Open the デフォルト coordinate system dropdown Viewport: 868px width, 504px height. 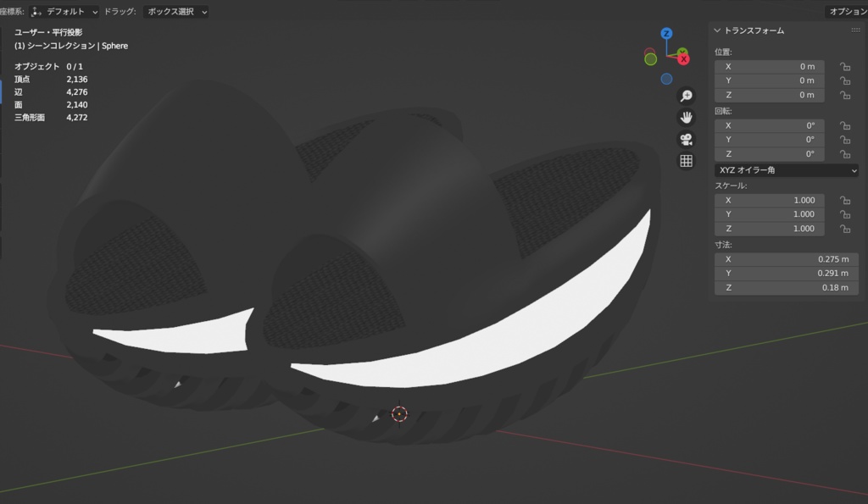tap(64, 12)
